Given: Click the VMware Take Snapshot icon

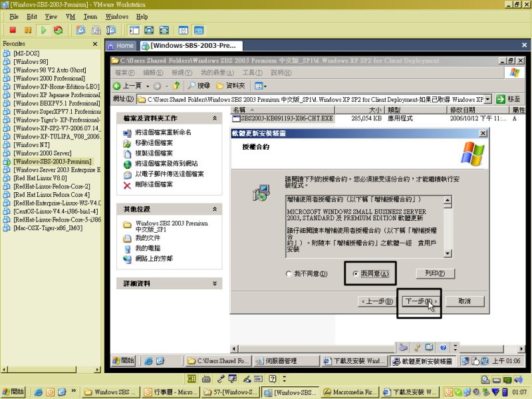Looking at the screenshot, I should [x=80, y=30].
